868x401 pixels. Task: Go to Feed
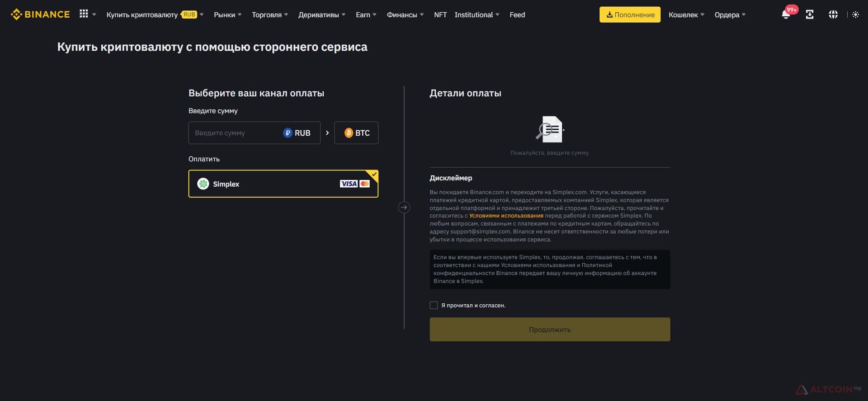(517, 14)
